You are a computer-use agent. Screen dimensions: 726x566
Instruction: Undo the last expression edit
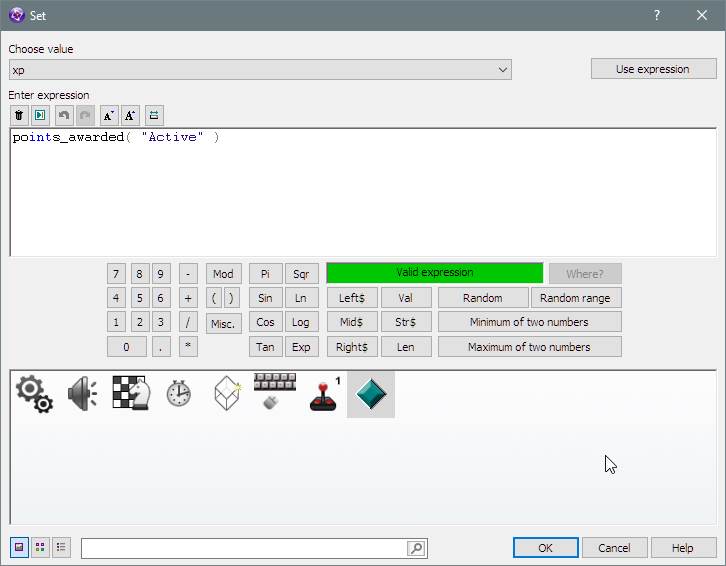click(x=64, y=115)
